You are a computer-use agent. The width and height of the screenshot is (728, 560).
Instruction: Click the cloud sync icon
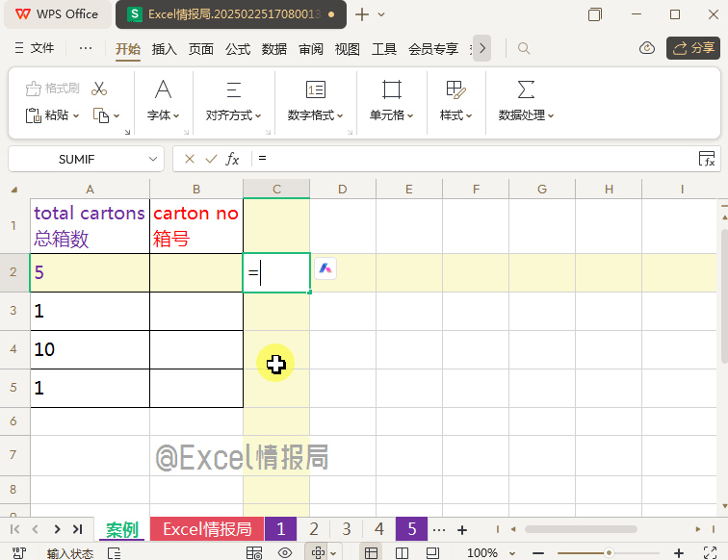647,48
